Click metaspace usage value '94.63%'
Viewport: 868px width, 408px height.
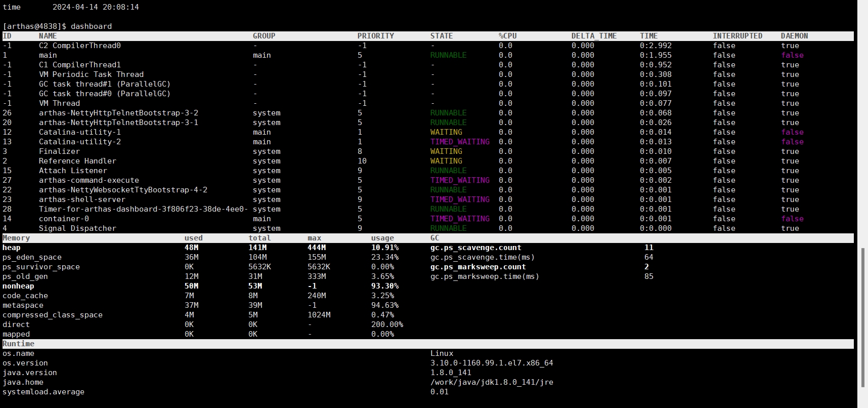pos(385,305)
